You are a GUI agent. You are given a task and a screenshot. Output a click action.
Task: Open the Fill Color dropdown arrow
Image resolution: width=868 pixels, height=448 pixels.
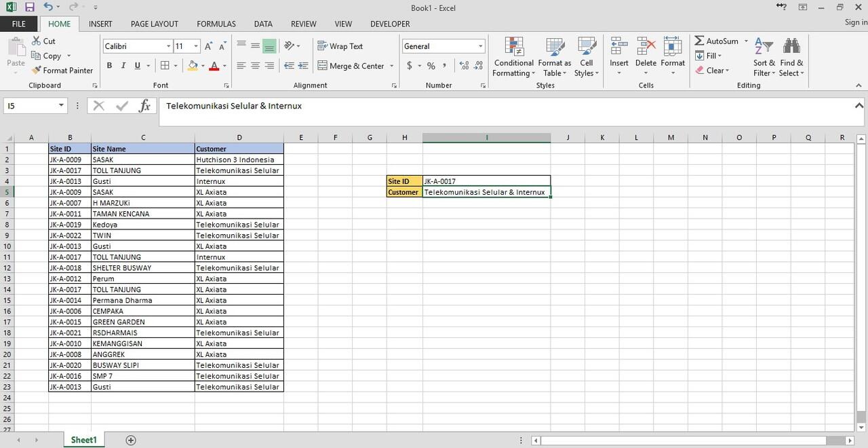point(203,66)
